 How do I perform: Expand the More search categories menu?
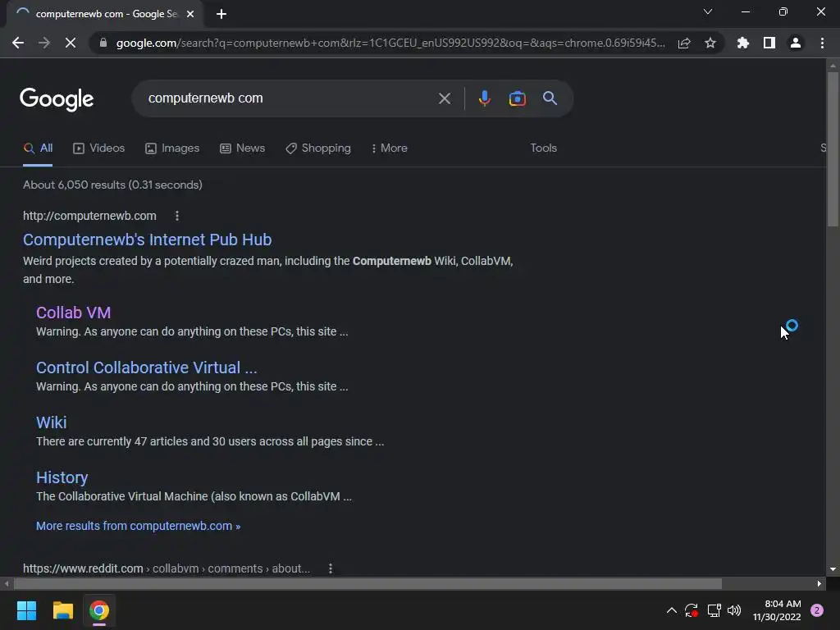[x=390, y=148]
